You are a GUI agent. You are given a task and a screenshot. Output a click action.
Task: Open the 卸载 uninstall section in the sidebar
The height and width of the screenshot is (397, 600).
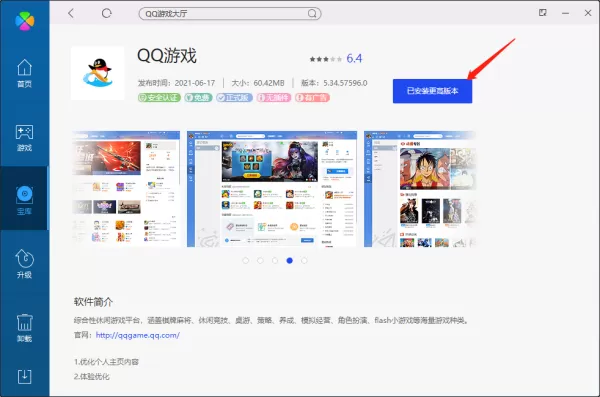pyautogui.click(x=24, y=328)
